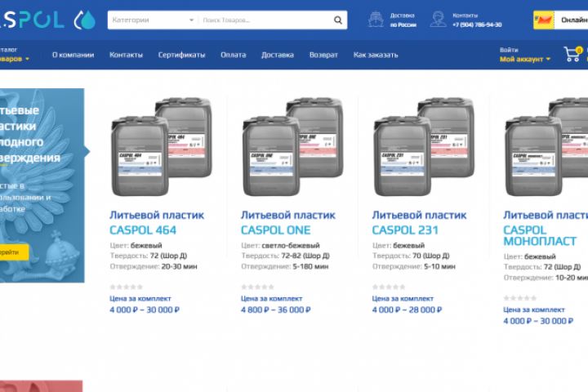This screenshot has width=588, height=392.
Task: Open the Оплата menu item
Action: click(x=234, y=55)
